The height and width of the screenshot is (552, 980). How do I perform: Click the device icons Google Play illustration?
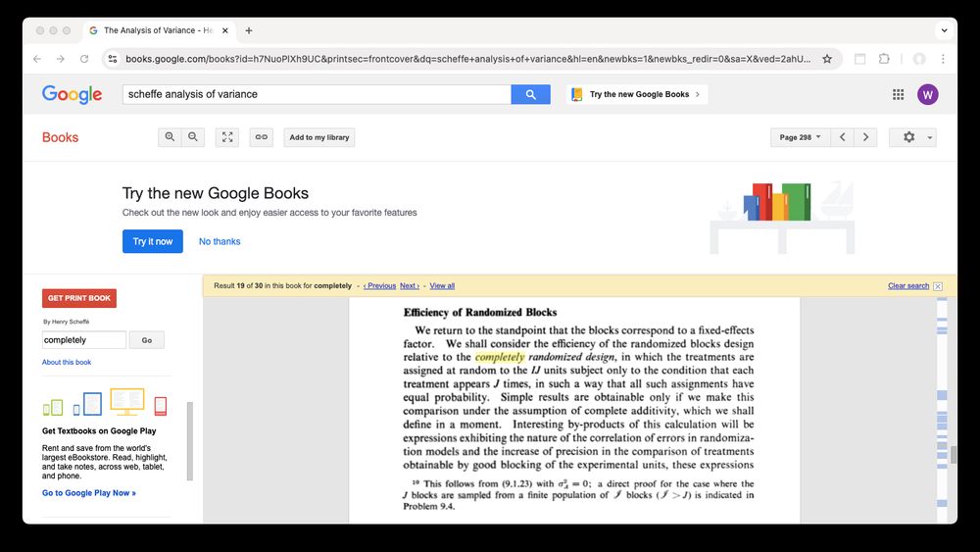point(105,402)
